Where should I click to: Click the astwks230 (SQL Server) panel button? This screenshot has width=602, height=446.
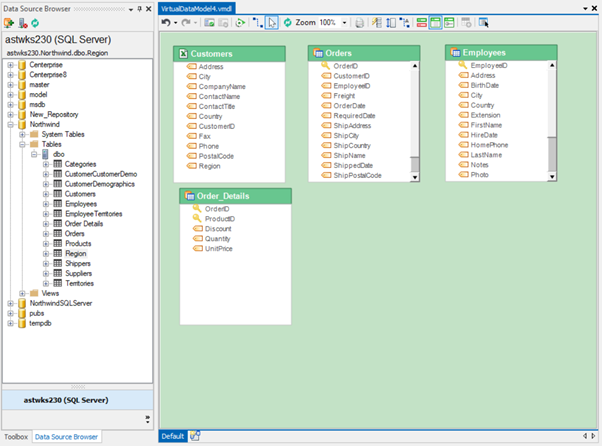pos(76,397)
